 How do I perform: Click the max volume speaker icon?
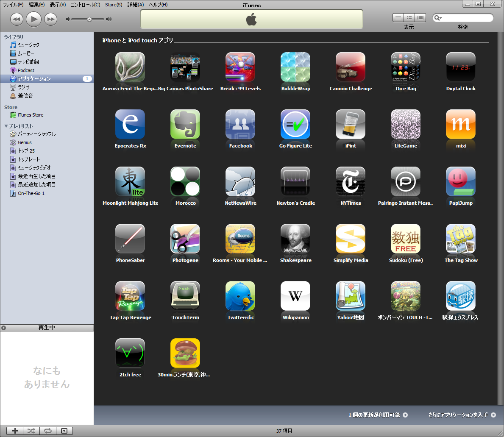[109, 19]
